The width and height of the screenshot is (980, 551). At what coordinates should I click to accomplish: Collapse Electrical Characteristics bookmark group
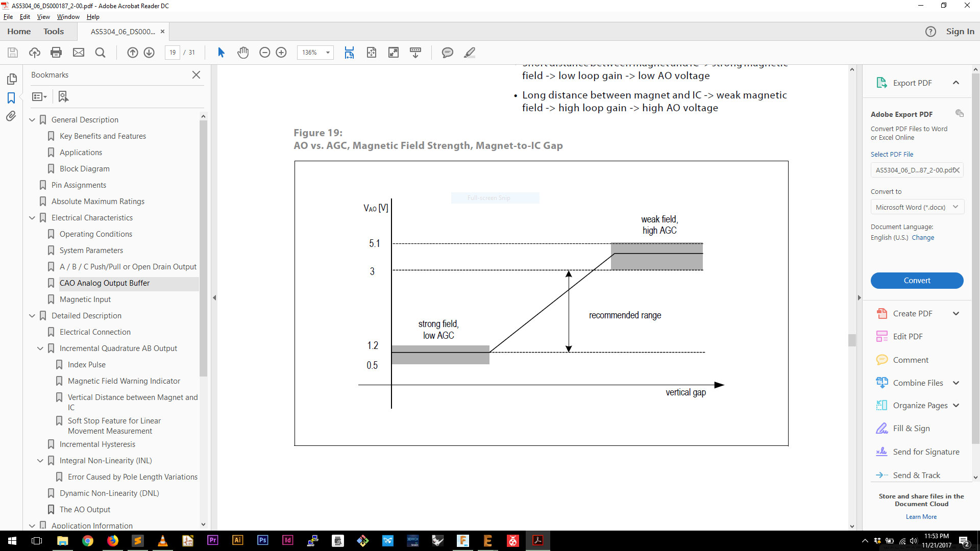pyautogui.click(x=32, y=218)
